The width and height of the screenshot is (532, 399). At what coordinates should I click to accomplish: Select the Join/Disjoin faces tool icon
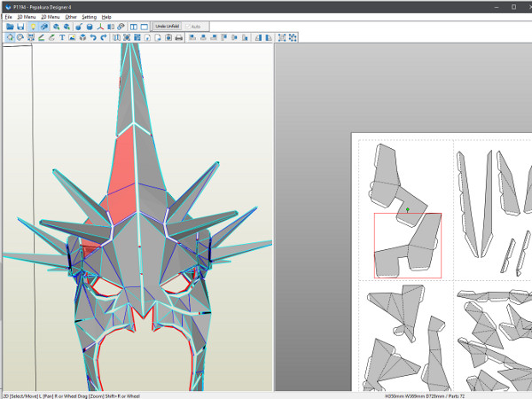(x=30, y=37)
